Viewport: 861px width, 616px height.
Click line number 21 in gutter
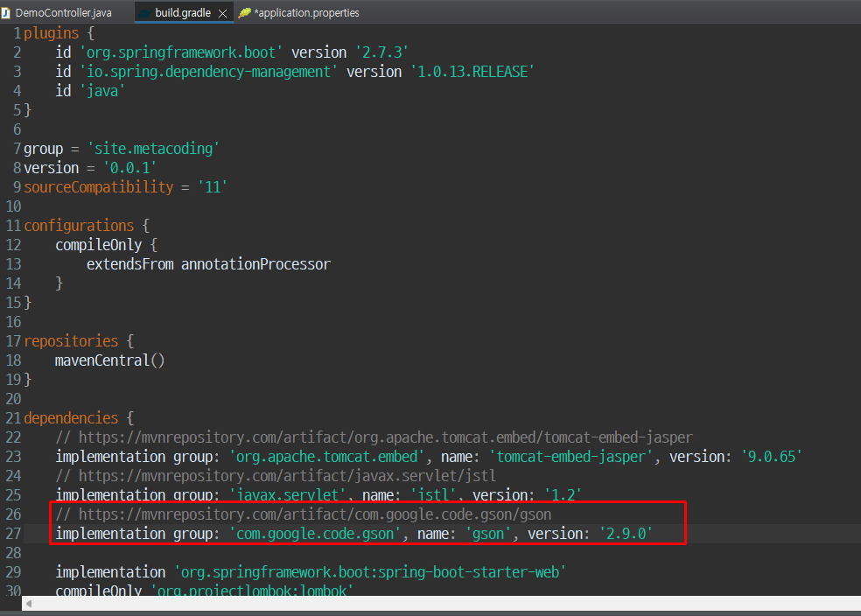coord(13,417)
